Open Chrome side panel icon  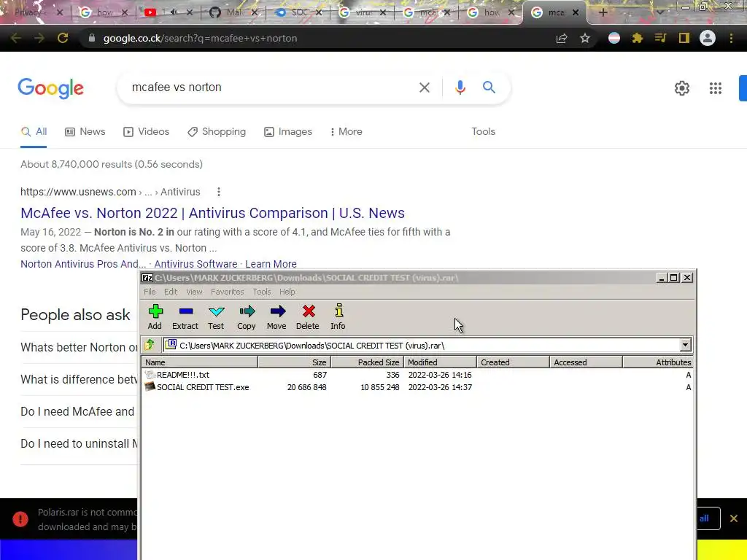coord(684,38)
